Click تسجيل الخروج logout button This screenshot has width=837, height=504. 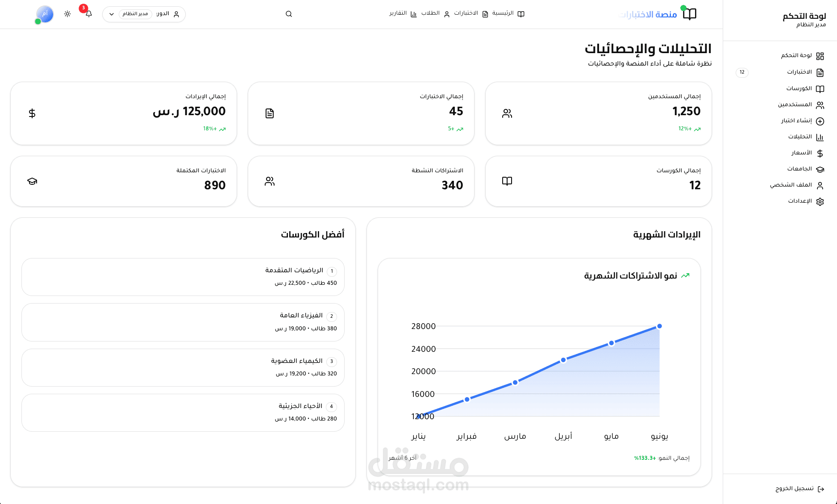pos(800,489)
